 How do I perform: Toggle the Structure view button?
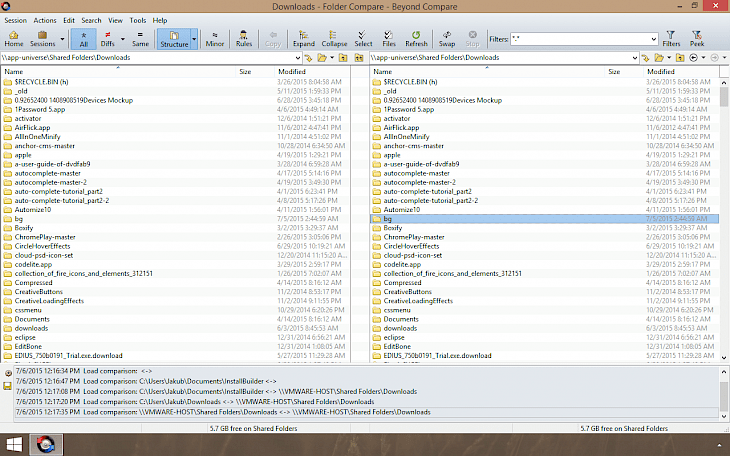(x=174, y=39)
